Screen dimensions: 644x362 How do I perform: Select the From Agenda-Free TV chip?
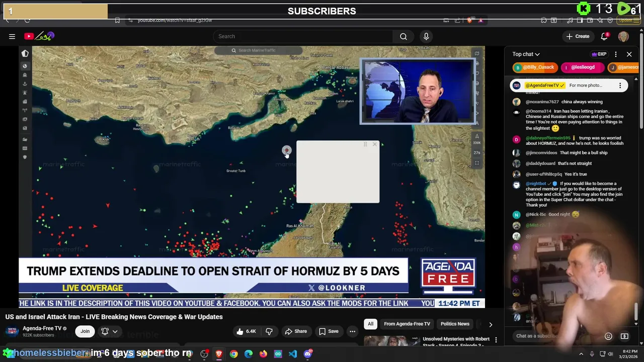click(407, 324)
